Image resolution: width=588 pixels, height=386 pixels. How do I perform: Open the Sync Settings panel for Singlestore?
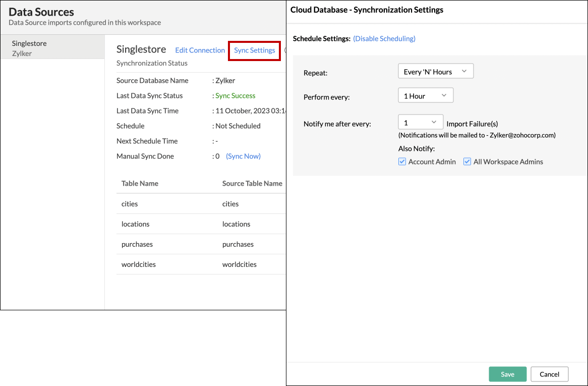click(x=254, y=50)
